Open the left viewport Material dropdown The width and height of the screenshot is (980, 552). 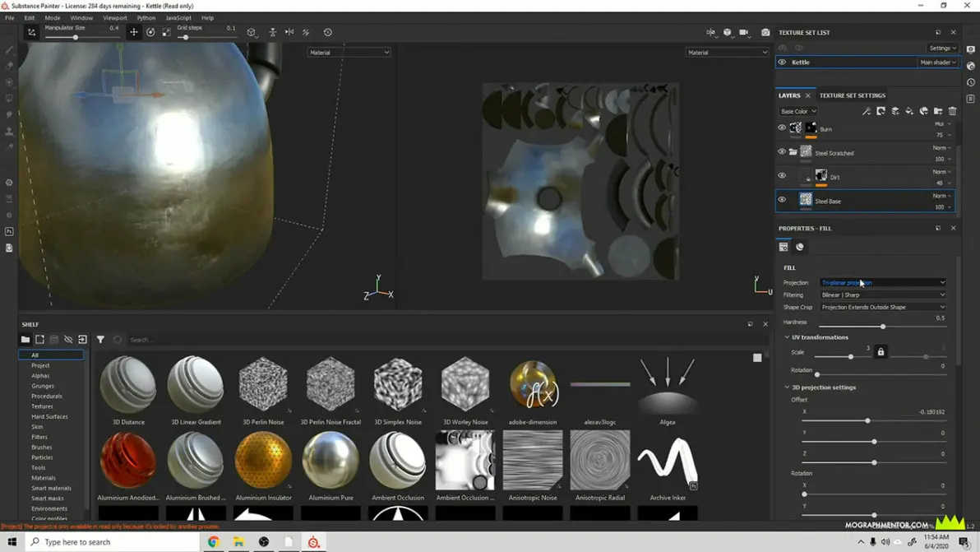click(349, 53)
